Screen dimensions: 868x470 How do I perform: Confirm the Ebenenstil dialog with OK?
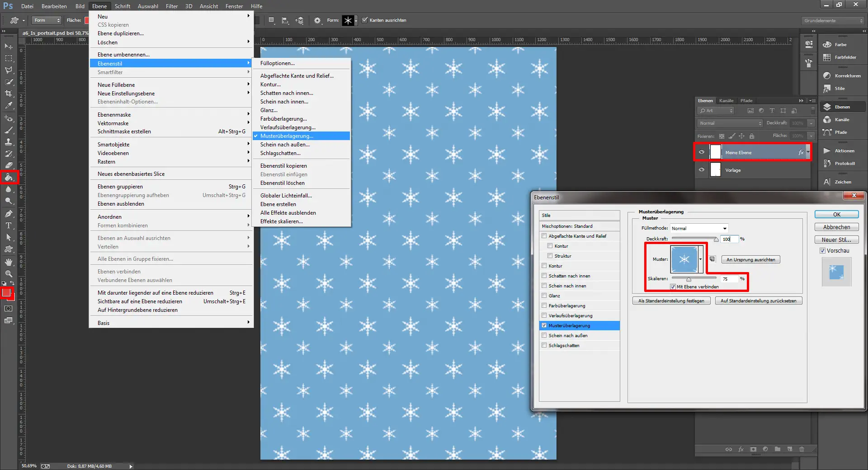pyautogui.click(x=836, y=214)
